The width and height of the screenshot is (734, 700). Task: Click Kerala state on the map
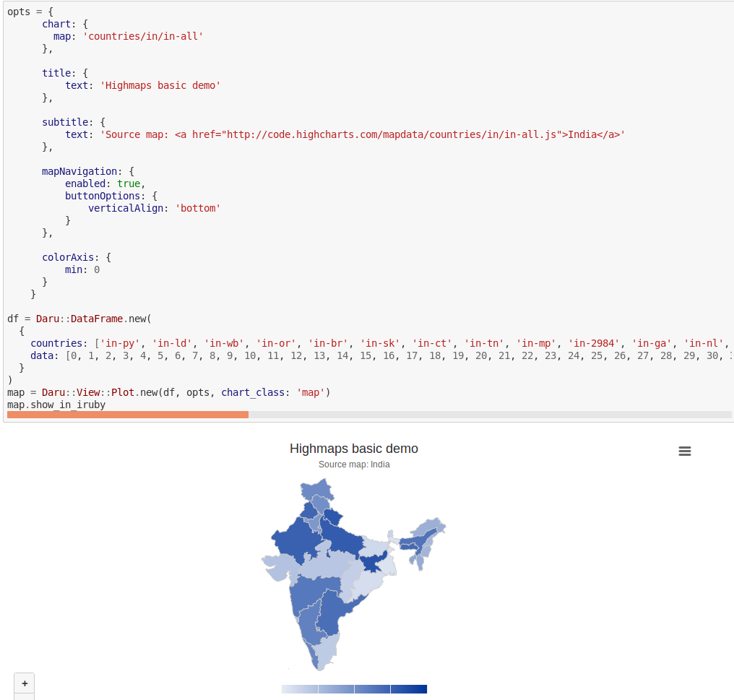coord(313,655)
